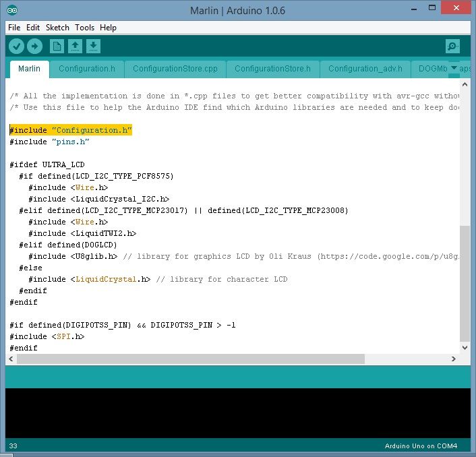Click the DIGIPOTSS_PIN condition line
The image size is (476, 457).
tap(123, 326)
